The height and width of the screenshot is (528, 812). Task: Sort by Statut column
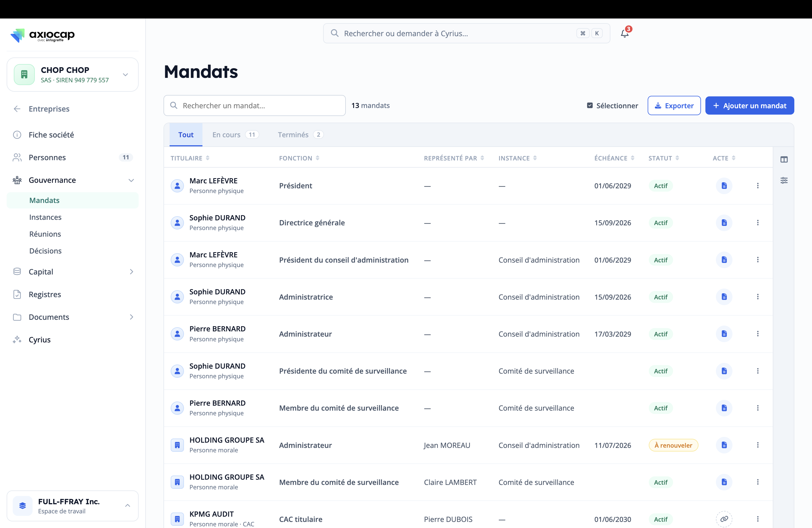pyautogui.click(x=664, y=158)
